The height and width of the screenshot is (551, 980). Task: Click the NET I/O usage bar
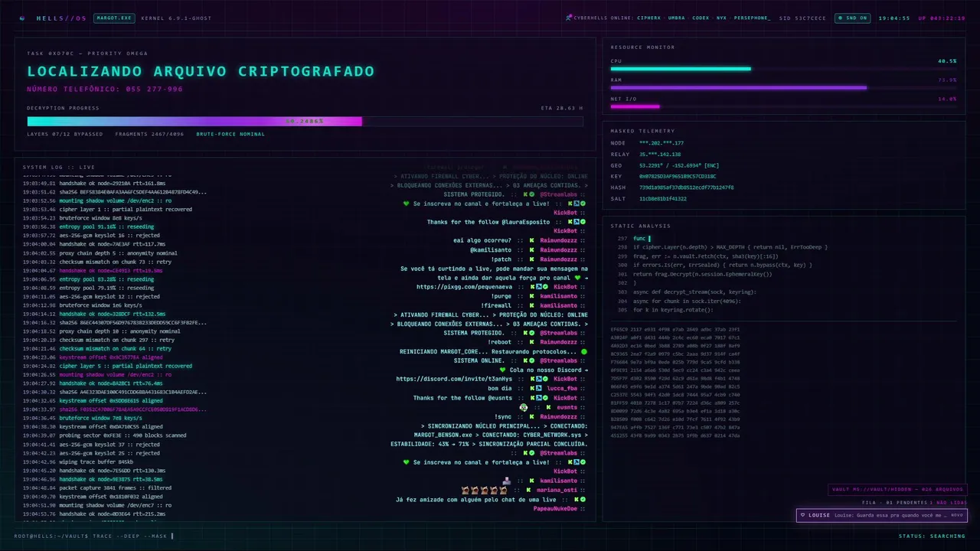click(783, 106)
